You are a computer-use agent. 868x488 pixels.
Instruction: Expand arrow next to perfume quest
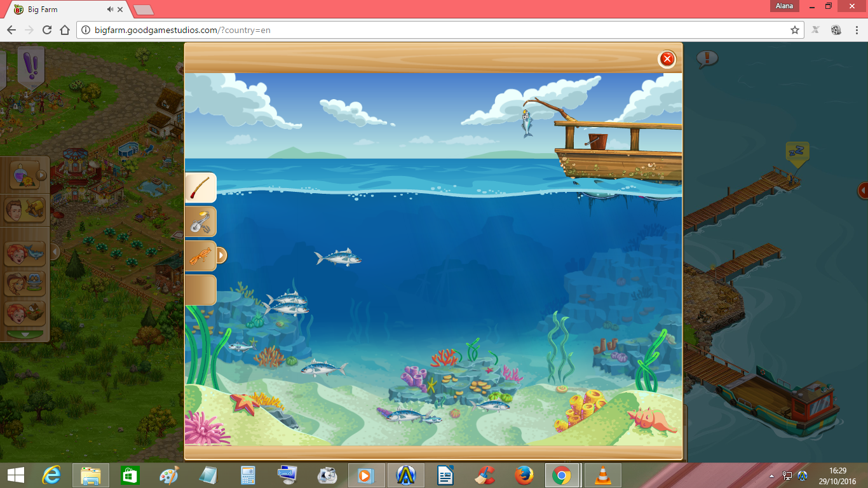(41, 175)
